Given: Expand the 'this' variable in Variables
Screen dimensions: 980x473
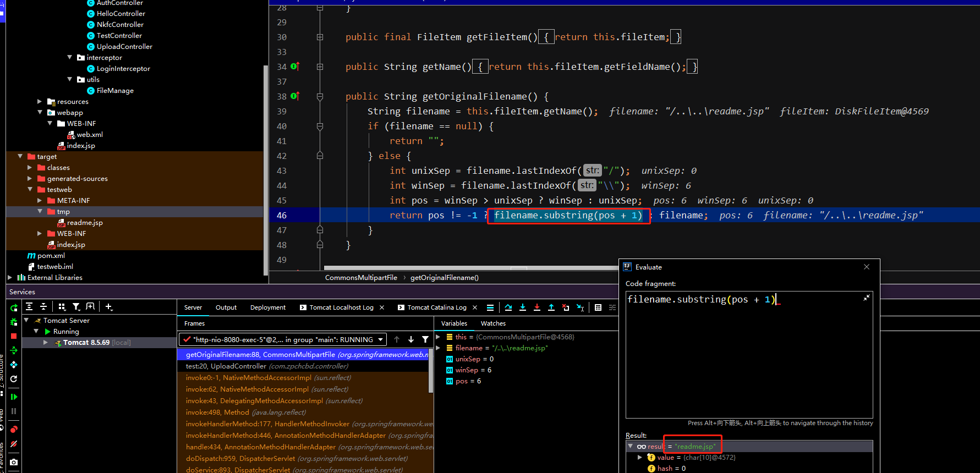Looking at the screenshot, I should click(438, 337).
